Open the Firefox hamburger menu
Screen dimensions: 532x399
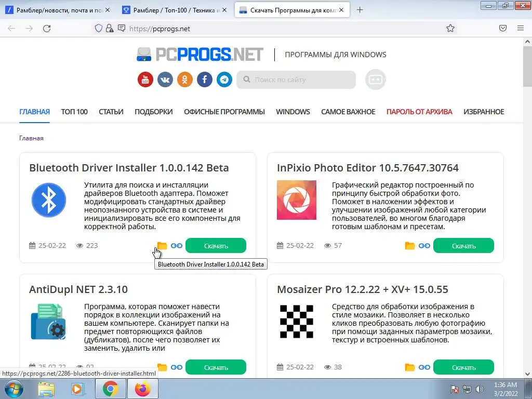tap(521, 29)
